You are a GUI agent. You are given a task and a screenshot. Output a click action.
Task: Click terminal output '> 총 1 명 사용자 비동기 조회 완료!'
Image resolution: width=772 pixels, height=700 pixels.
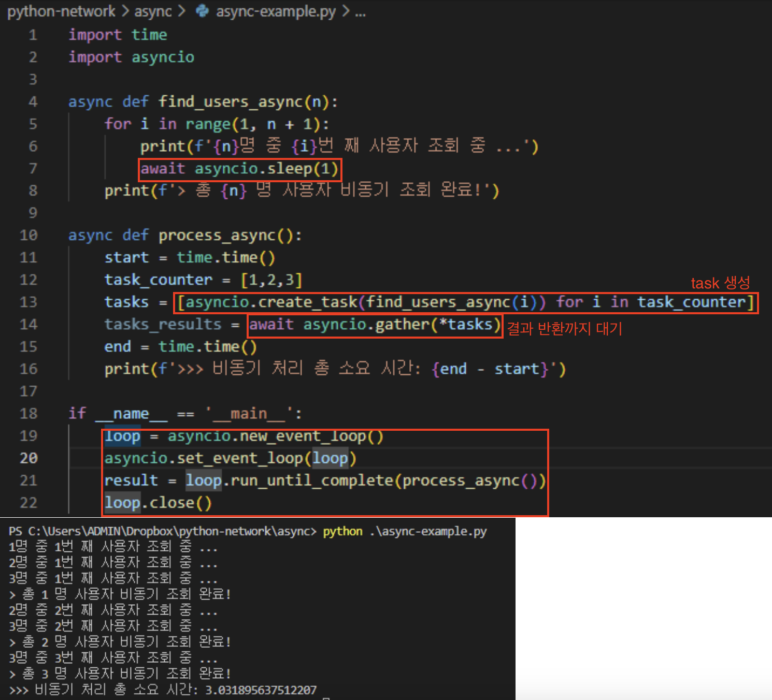(x=120, y=594)
